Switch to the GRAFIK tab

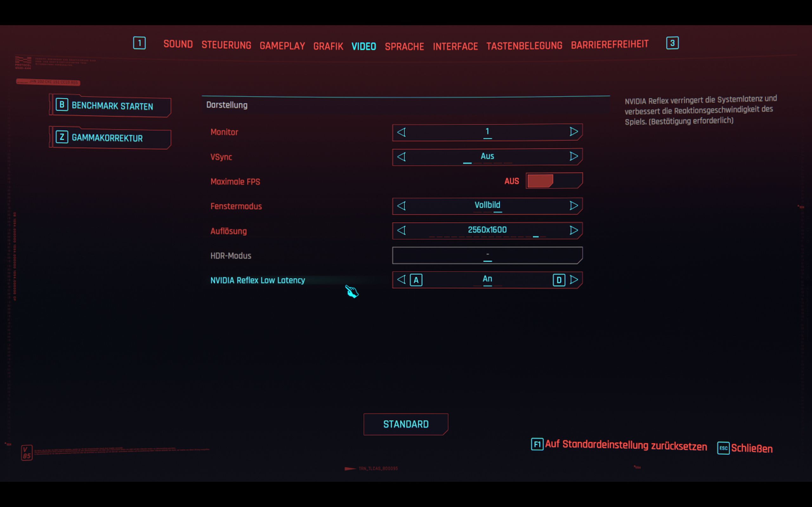(328, 46)
